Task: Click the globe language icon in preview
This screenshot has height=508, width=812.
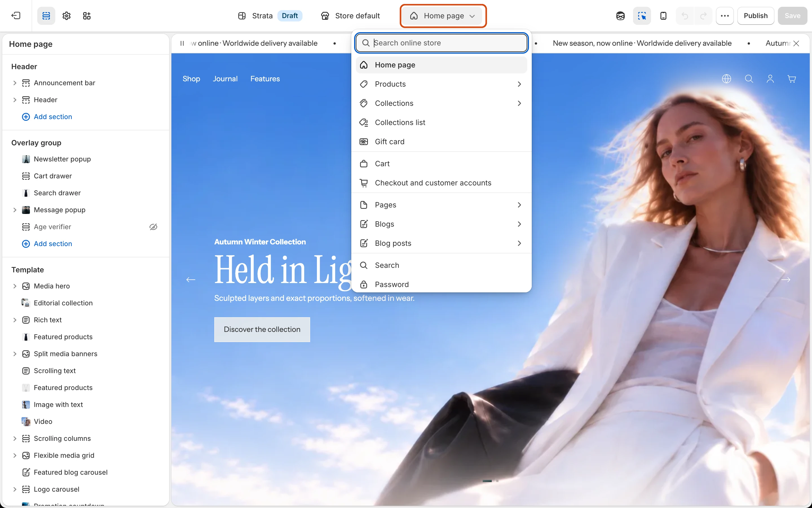Action: coord(727,79)
